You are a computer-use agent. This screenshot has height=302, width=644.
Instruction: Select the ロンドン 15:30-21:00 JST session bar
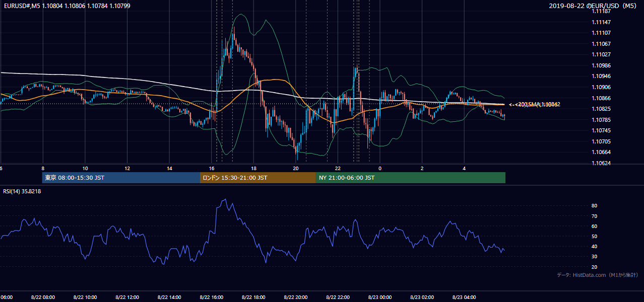258,178
